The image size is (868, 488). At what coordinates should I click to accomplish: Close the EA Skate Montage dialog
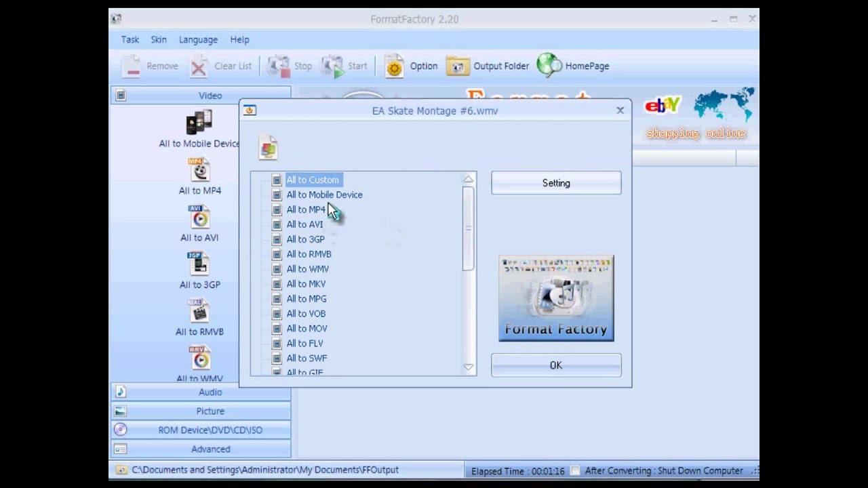[620, 110]
